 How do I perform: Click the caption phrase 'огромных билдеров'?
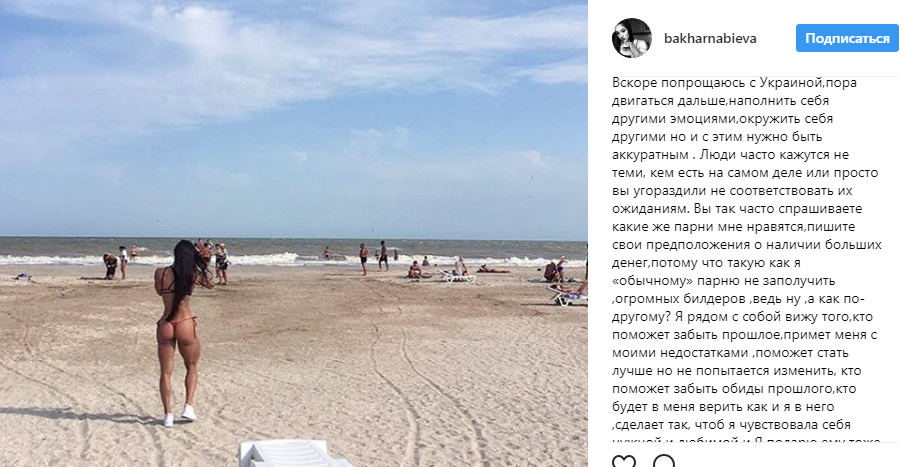pos(680,299)
